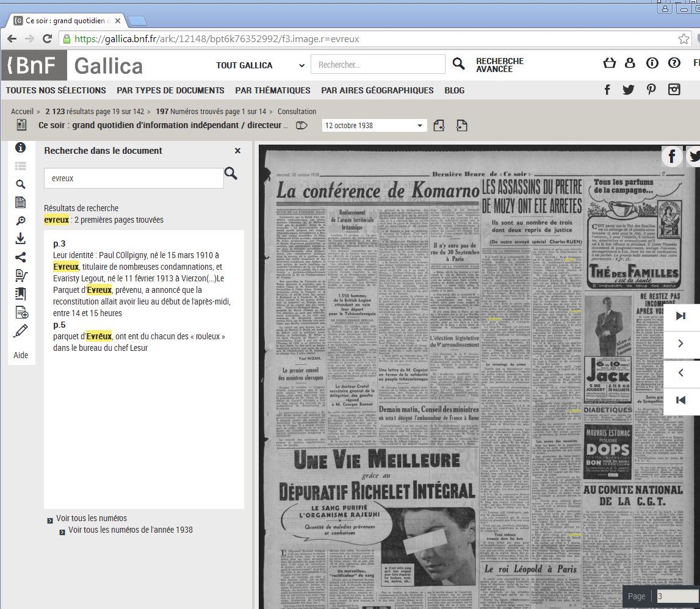Open search result page p.3

click(x=59, y=243)
